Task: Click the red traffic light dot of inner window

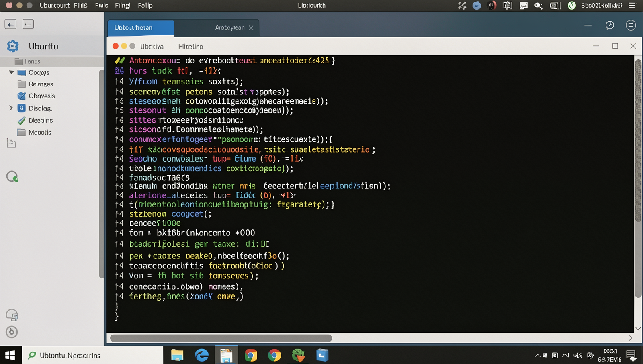Action: pyautogui.click(x=116, y=46)
